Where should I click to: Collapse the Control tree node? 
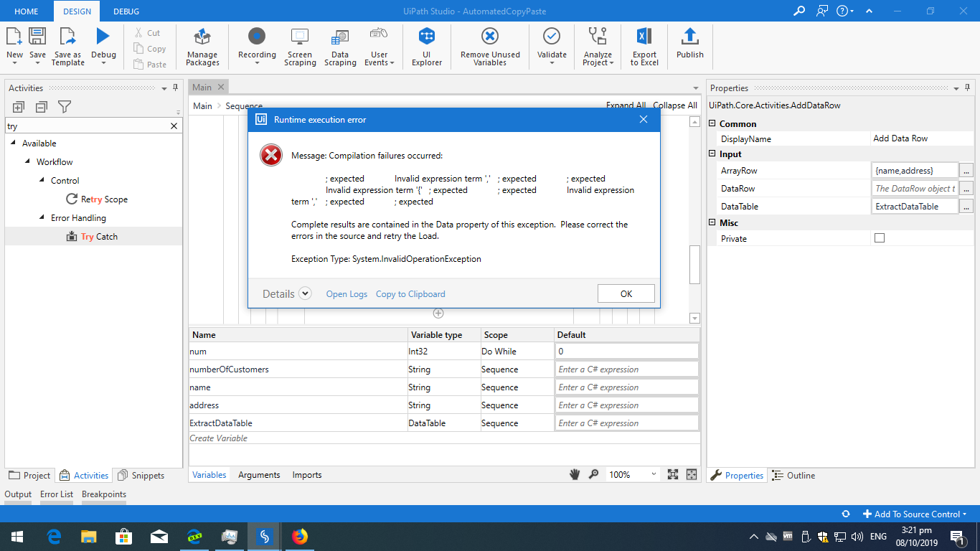pos(42,180)
